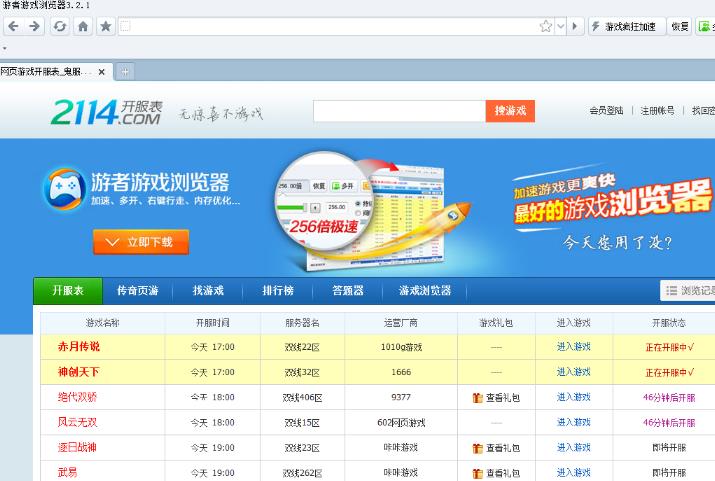Open the 排行榜 navigation tab
This screenshot has height=481, width=715.
278,291
